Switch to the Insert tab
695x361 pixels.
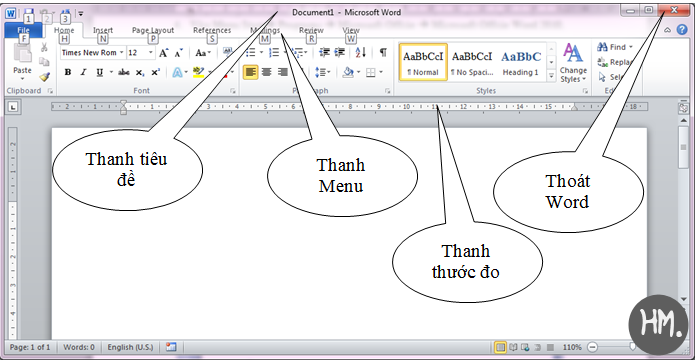103,30
